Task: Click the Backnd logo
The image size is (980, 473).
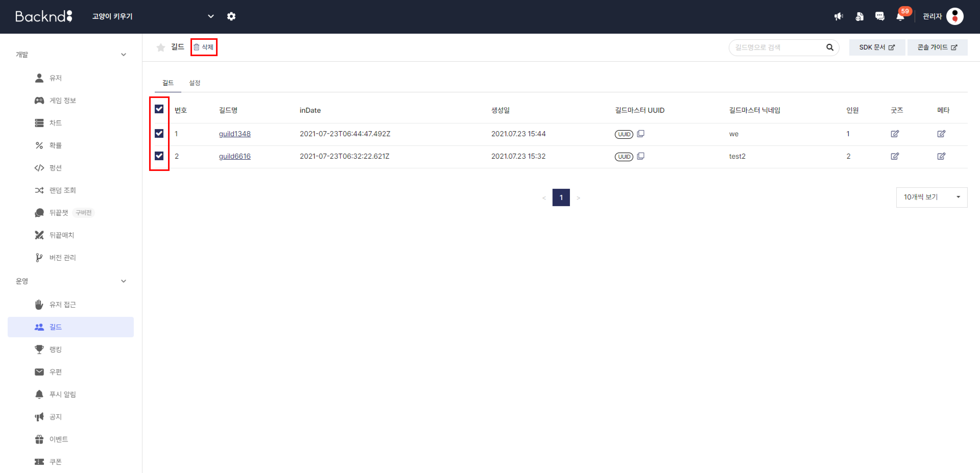Action: [x=44, y=16]
